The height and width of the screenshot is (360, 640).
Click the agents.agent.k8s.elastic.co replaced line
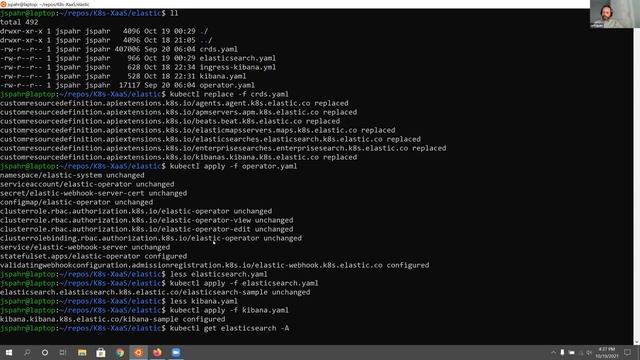click(174, 103)
